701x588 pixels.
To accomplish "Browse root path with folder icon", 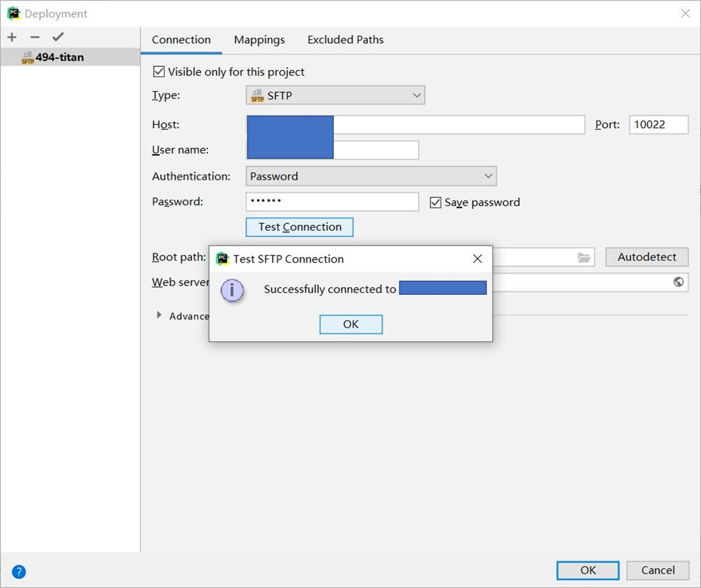I will [584, 257].
